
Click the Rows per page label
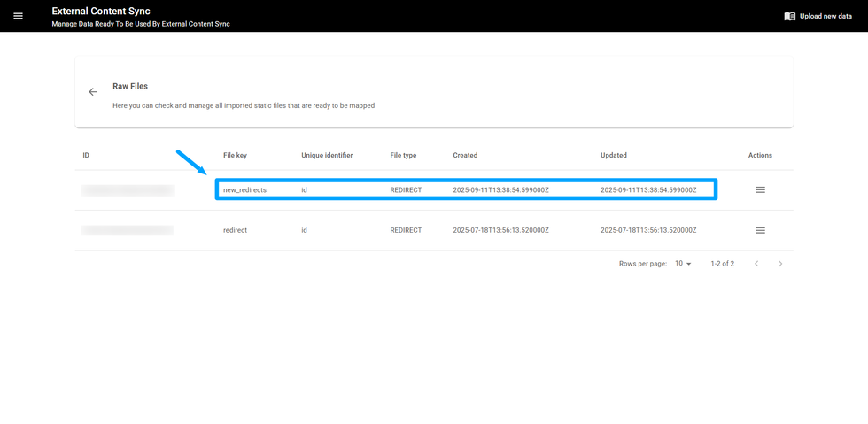click(643, 264)
